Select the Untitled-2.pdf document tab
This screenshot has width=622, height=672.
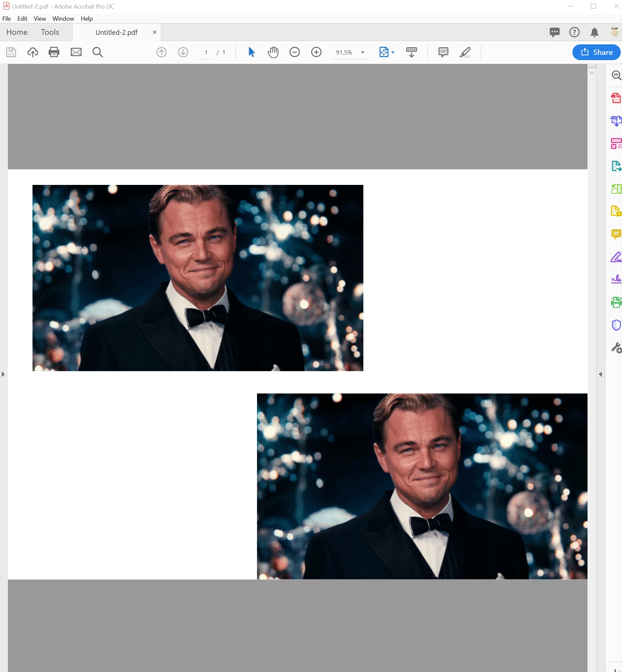(117, 32)
